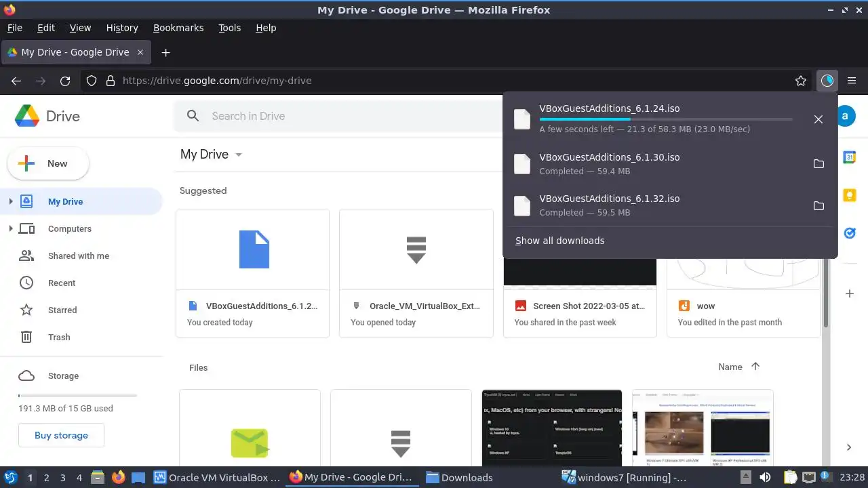Select the My Drive - Google Drive tab
Viewport: 868px width, 488px height.
coord(75,52)
